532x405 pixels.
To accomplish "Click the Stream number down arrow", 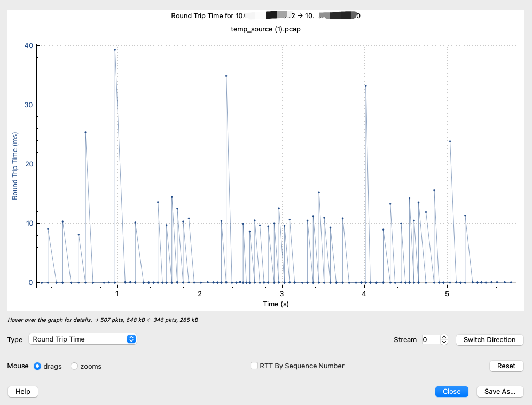I will (x=444, y=342).
